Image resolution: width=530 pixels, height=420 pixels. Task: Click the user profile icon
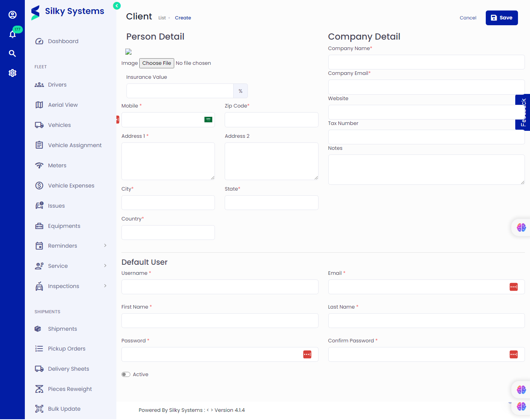(x=12, y=15)
